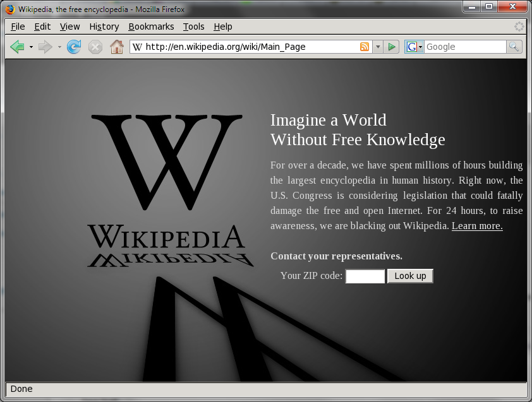
Task: Click the Look up button
Action: tap(410, 276)
